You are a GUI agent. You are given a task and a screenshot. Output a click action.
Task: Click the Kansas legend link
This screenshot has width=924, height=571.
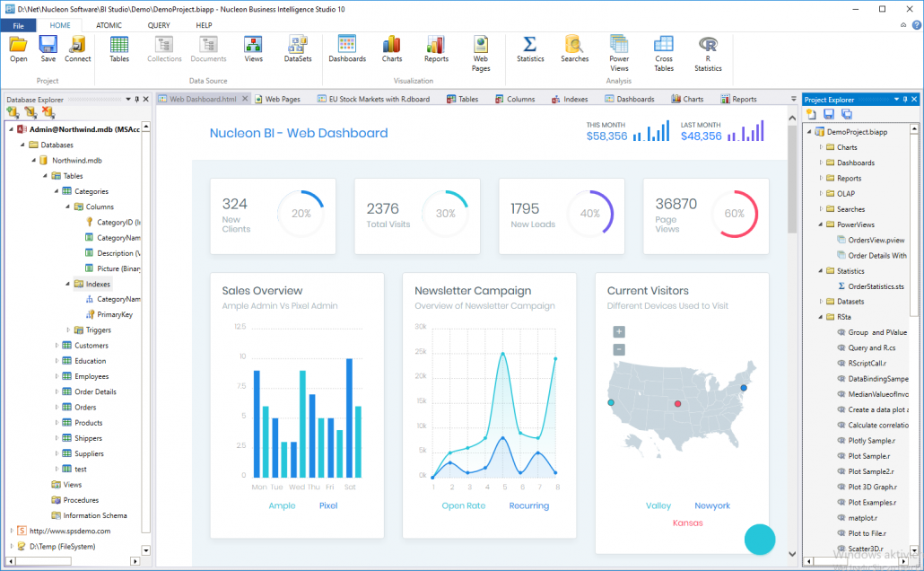(688, 523)
